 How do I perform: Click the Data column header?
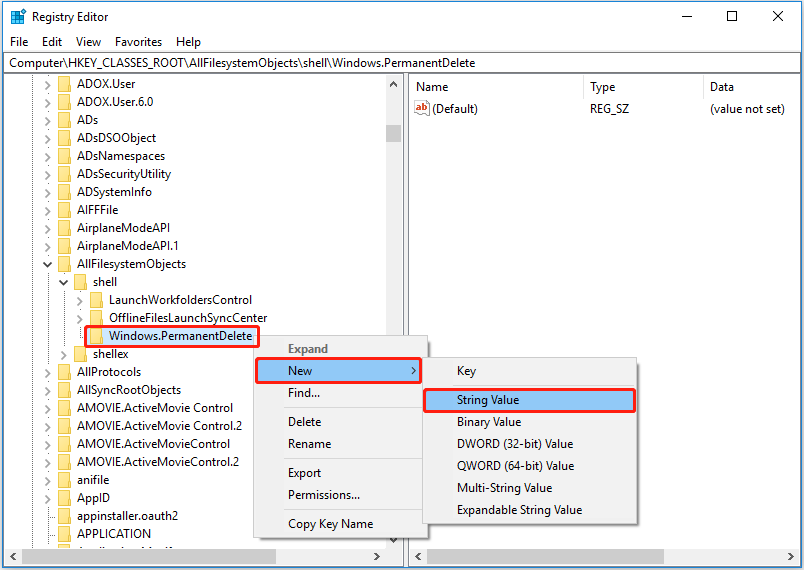coord(752,87)
